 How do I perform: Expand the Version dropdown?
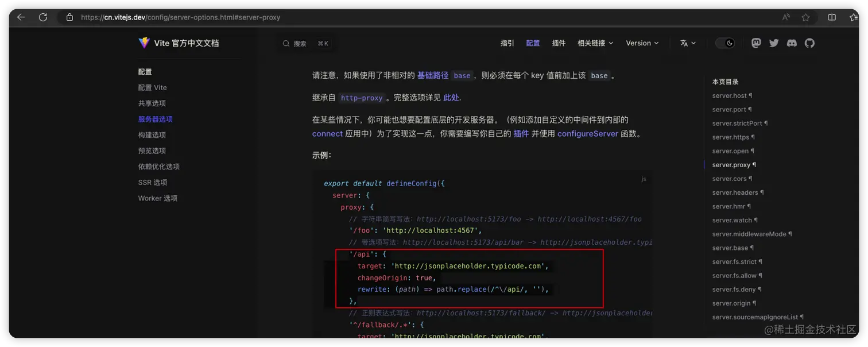pos(642,43)
